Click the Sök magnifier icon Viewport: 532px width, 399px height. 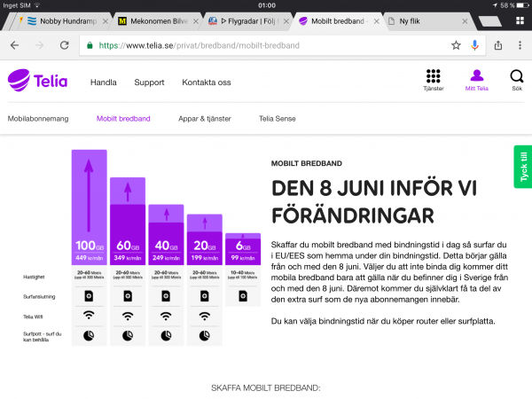pos(516,77)
